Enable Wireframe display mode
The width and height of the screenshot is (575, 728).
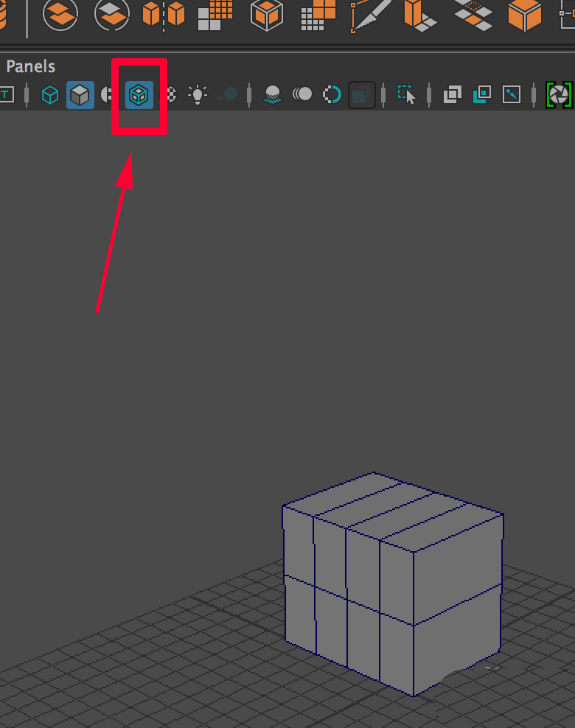coord(50,95)
